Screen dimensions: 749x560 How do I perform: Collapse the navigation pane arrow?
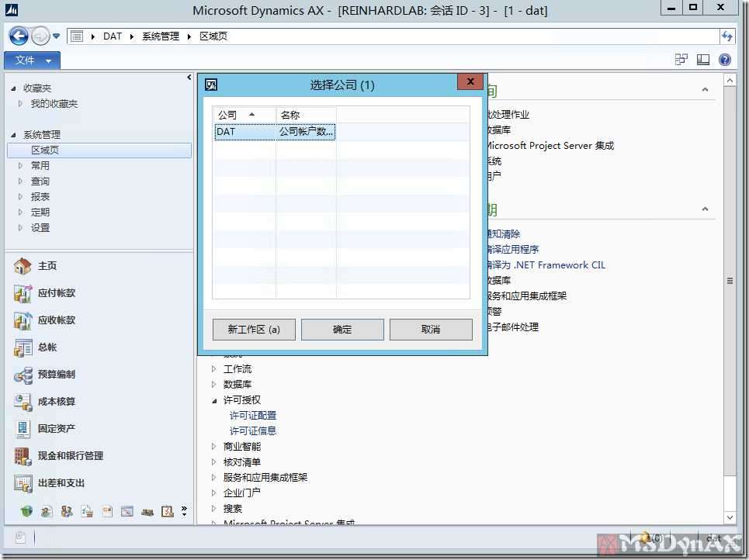pyautogui.click(x=189, y=77)
